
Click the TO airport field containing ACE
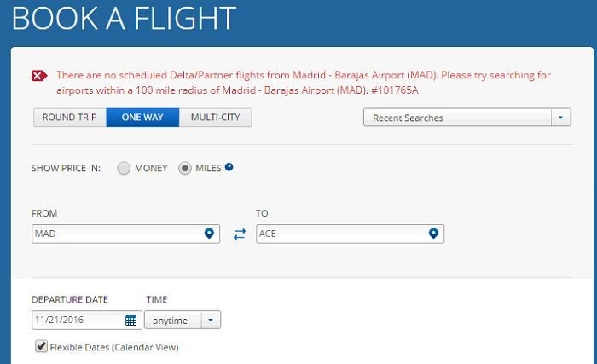[x=339, y=234]
